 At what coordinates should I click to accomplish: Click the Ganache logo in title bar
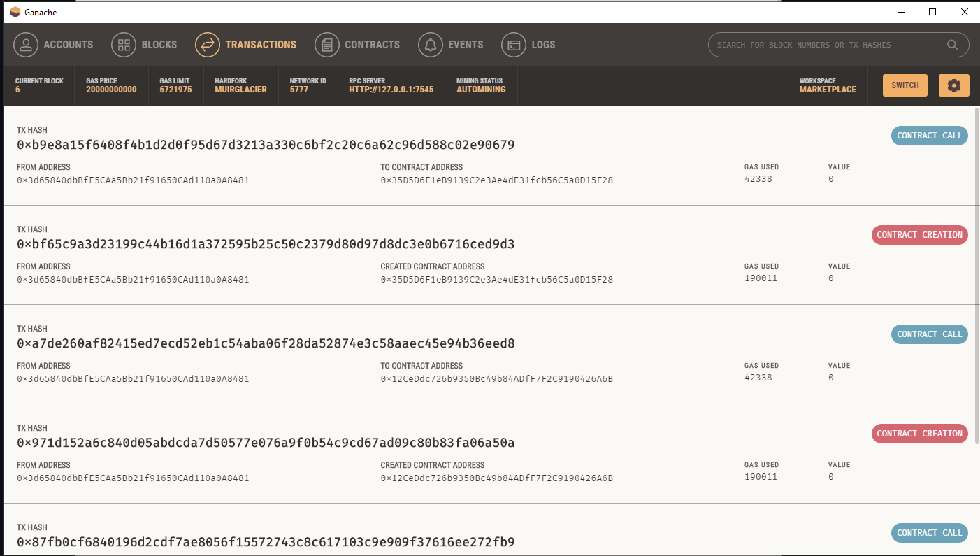(15, 12)
